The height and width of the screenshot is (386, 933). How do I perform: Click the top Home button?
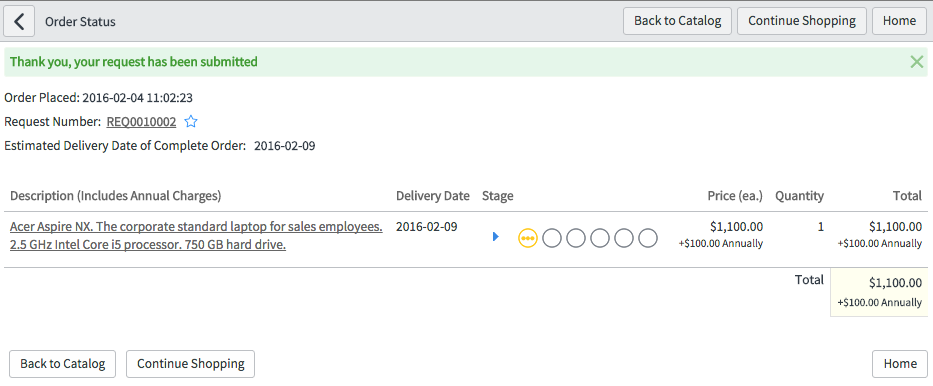(899, 21)
